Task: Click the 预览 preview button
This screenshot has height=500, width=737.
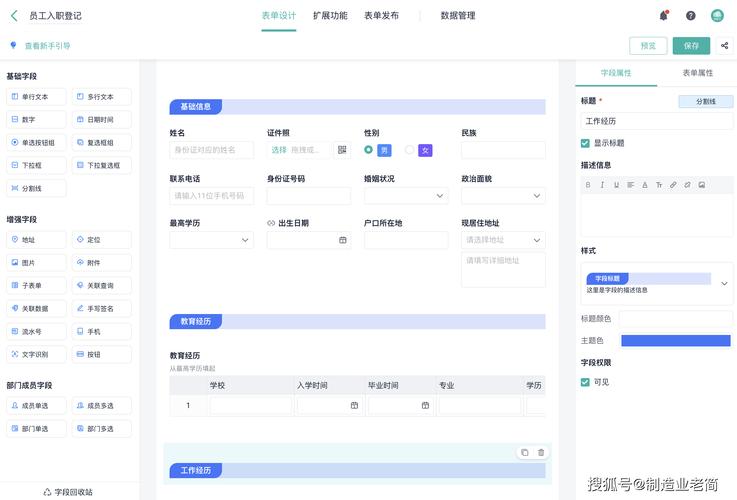Action: tap(648, 46)
